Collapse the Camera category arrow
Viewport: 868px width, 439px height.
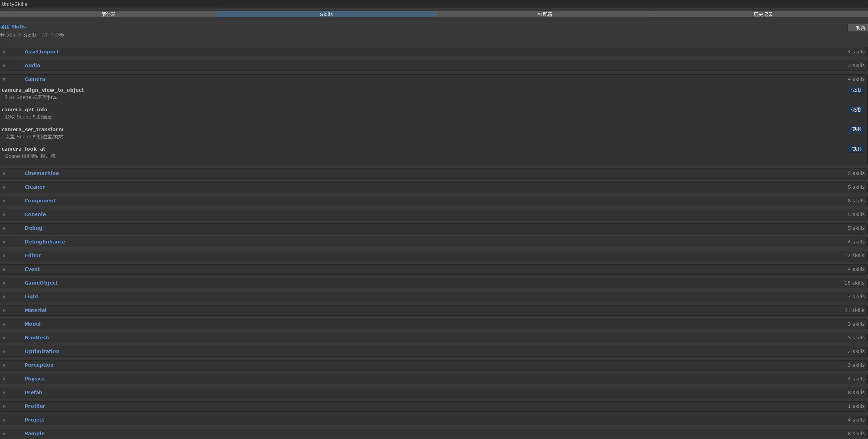coord(4,79)
